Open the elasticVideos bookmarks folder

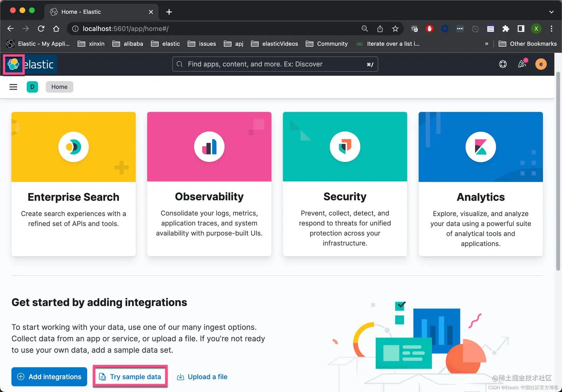[275, 44]
